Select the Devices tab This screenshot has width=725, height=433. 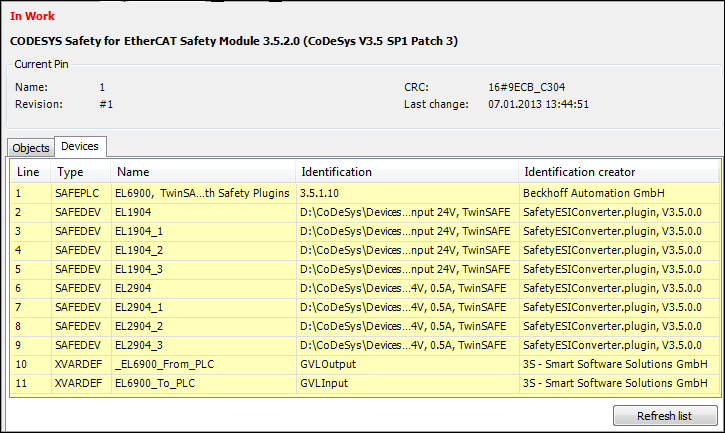tap(80, 147)
